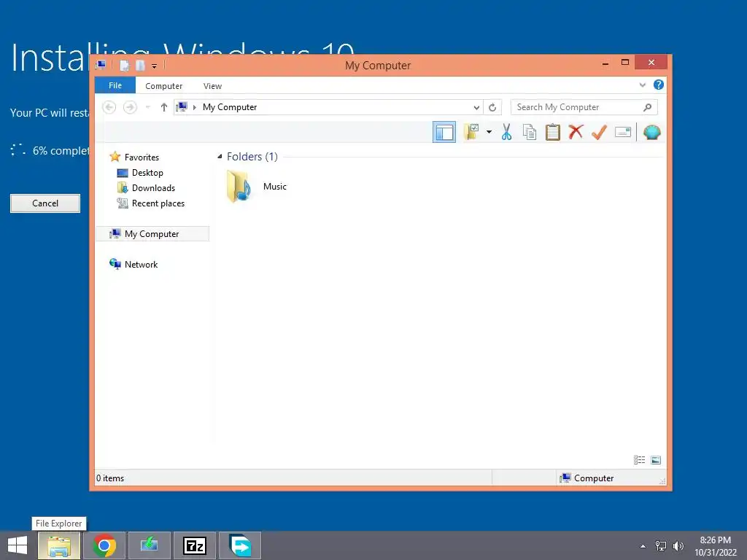Go up one level with Up arrow
The width and height of the screenshot is (747, 560).
click(x=164, y=107)
